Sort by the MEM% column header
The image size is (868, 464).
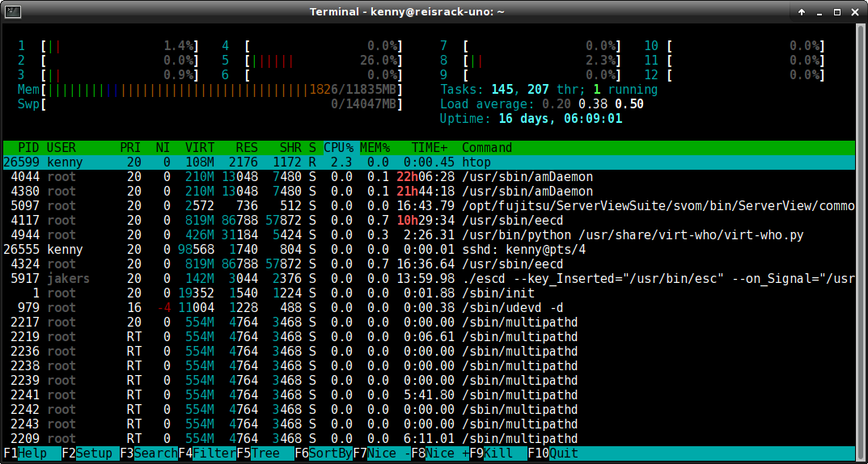point(375,148)
